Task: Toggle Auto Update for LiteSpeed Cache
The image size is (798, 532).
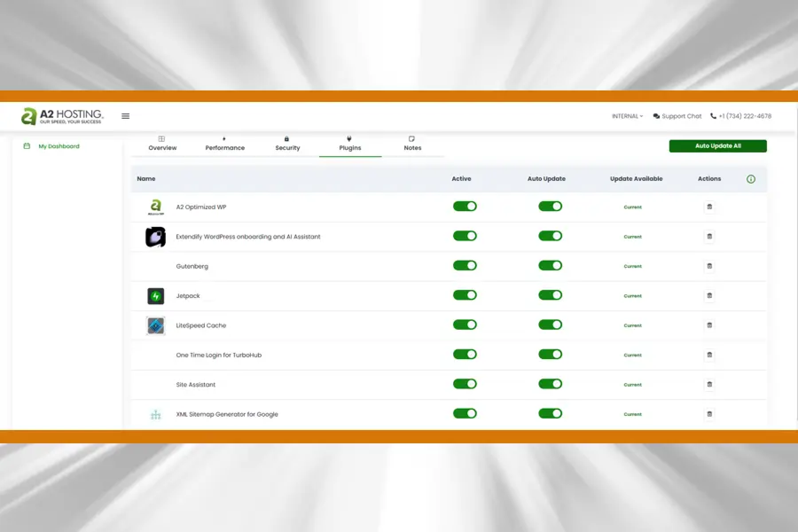Action: tap(550, 325)
